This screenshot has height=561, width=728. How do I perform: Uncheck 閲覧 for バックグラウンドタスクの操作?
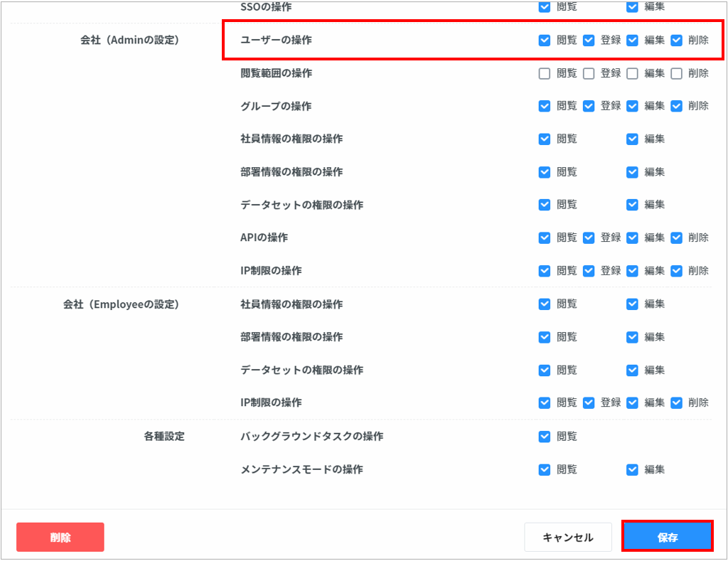pos(545,437)
